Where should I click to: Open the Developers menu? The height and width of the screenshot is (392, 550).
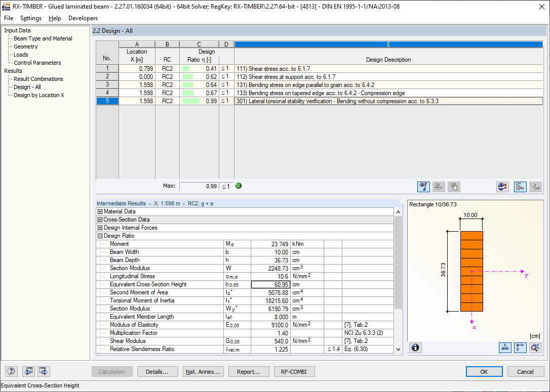[83, 18]
